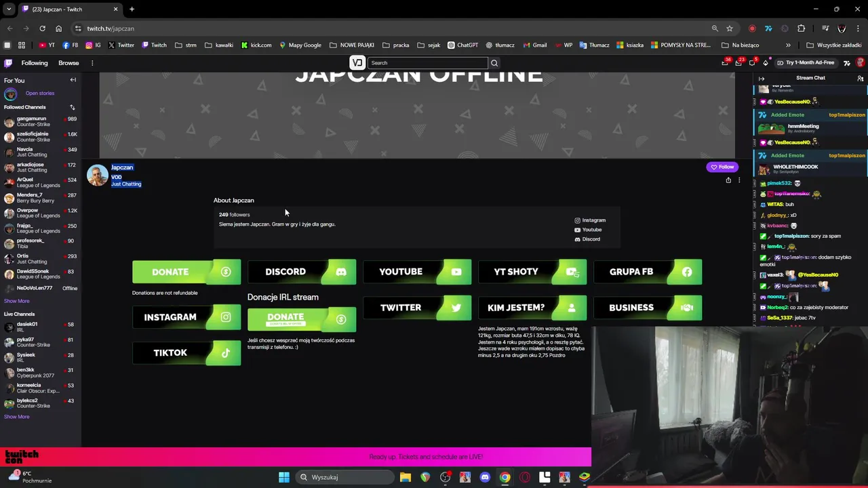The height and width of the screenshot is (488, 868).
Task: Select the Japczan - Twitch browser tab
Action: pyautogui.click(x=69, y=9)
